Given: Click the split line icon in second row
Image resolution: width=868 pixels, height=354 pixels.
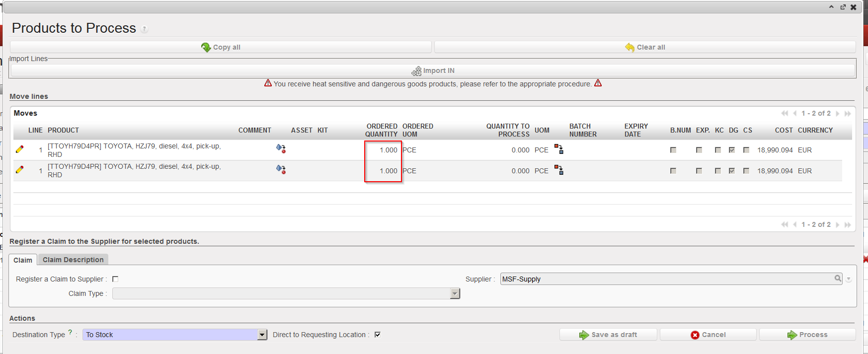Looking at the screenshot, I should [559, 170].
